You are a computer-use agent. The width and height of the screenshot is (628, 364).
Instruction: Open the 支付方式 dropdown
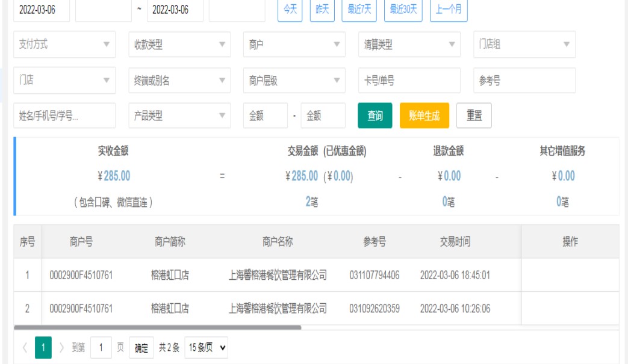64,45
